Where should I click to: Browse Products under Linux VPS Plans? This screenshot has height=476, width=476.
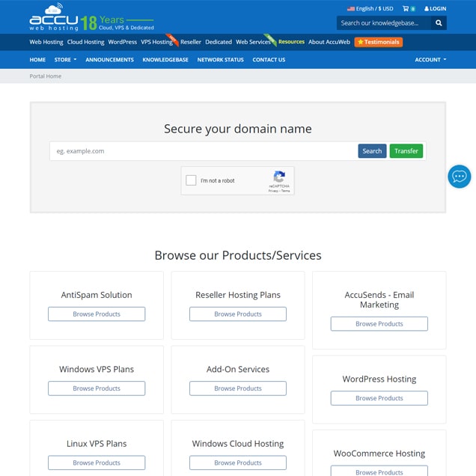97,463
